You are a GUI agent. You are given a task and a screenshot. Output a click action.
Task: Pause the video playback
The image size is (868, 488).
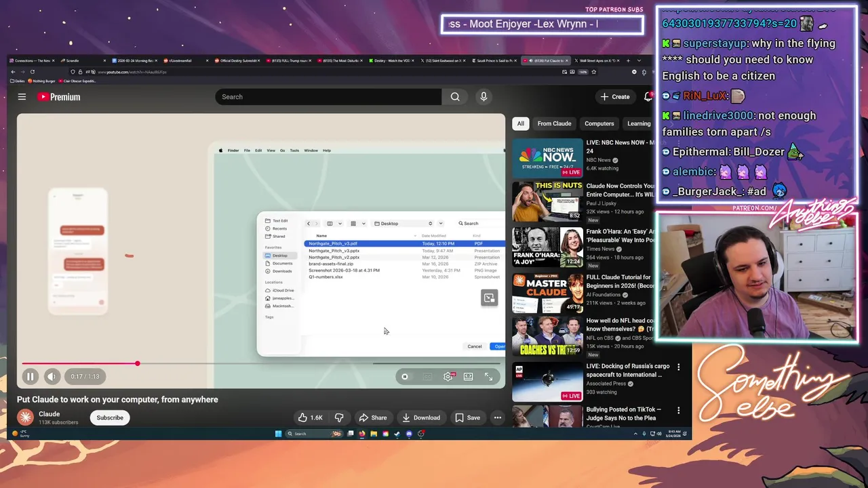tap(31, 377)
